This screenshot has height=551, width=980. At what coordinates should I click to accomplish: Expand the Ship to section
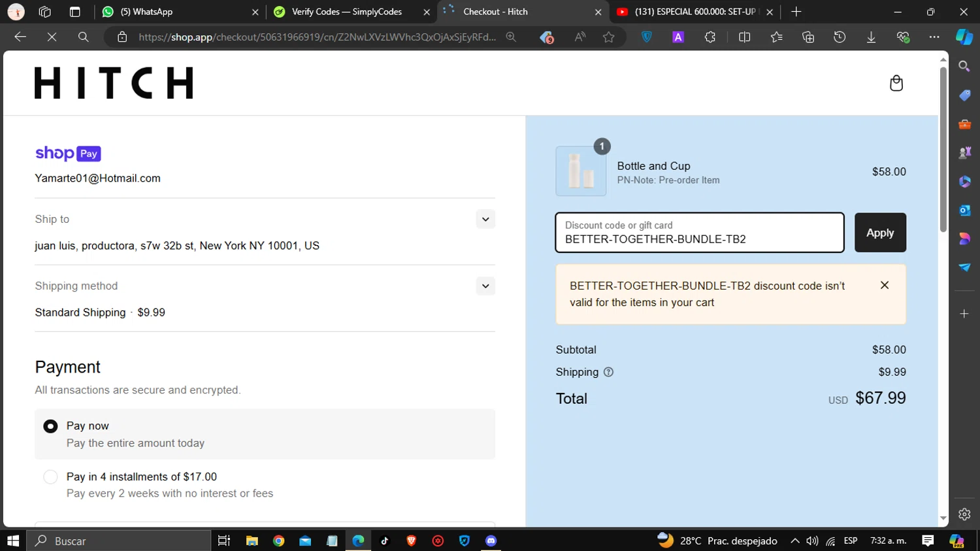pos(485,219)
